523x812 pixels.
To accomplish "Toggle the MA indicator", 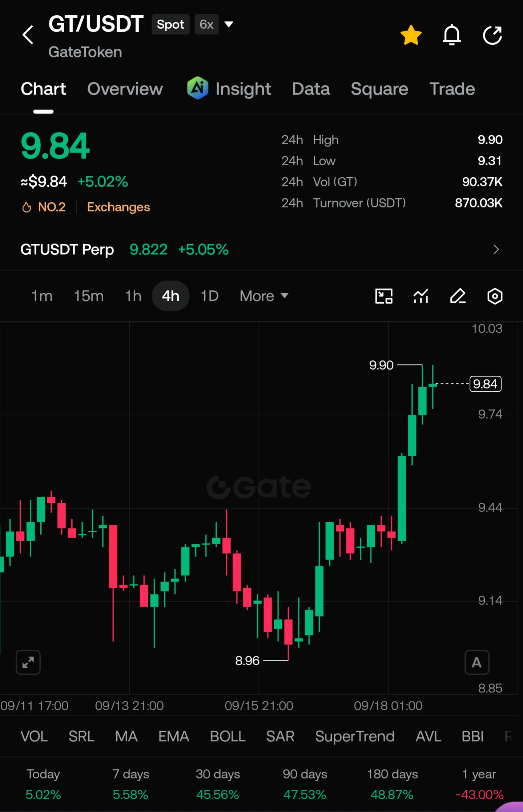I will tap(126, 736).
